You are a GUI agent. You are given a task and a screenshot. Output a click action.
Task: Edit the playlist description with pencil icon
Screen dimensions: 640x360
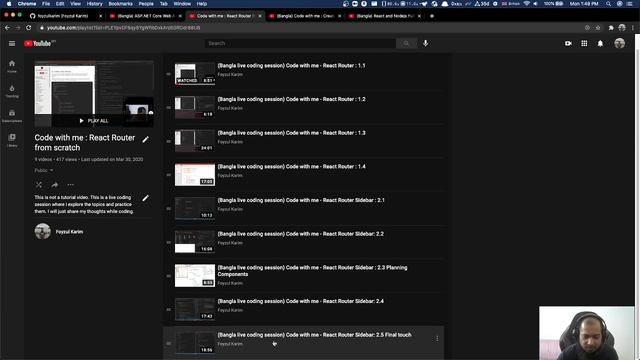145,198
